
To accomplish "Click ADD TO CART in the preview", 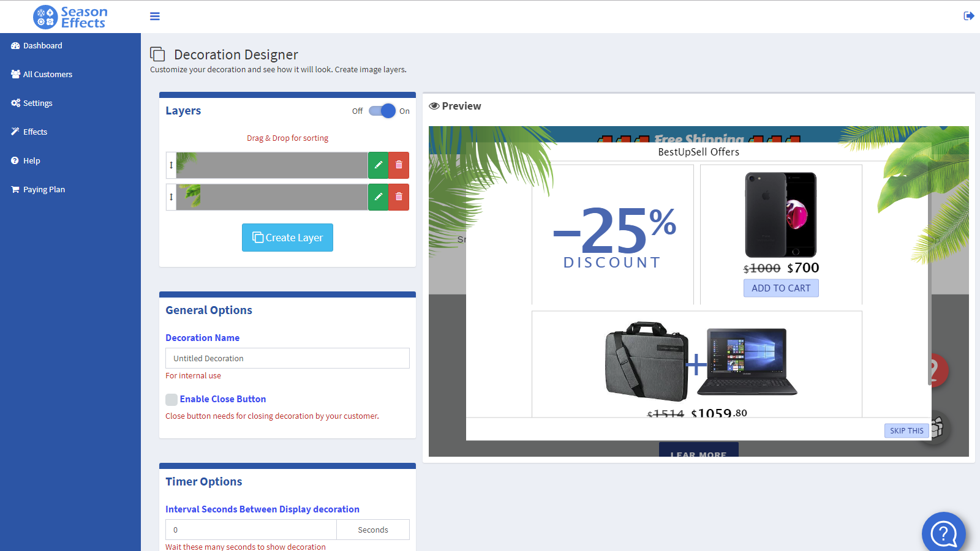I will (x=781, y=288).
